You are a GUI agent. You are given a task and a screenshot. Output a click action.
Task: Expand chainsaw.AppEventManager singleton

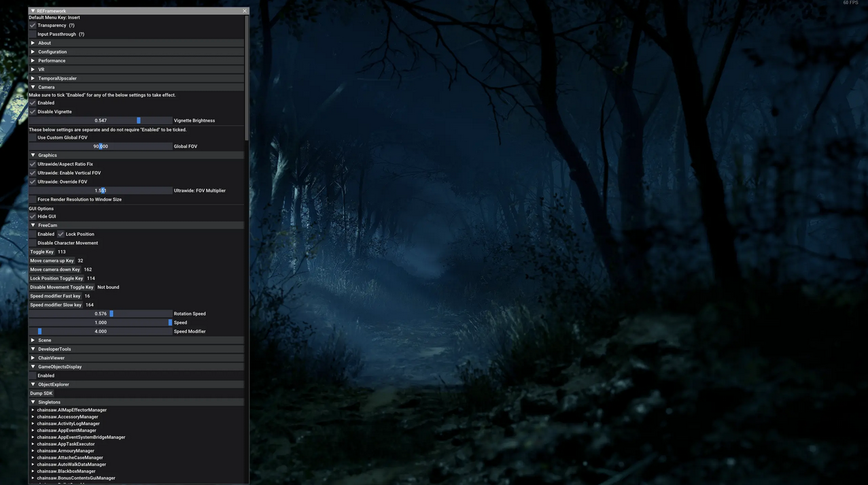click(33, 431)
